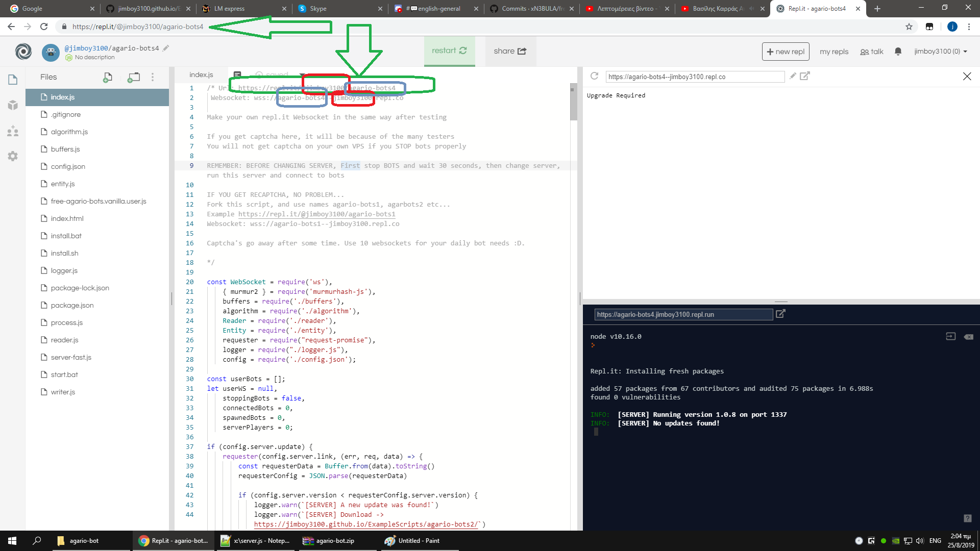Expand the dropdown arrow beside saved status
The width and height of the screenshot is (980, 551).
301,75
